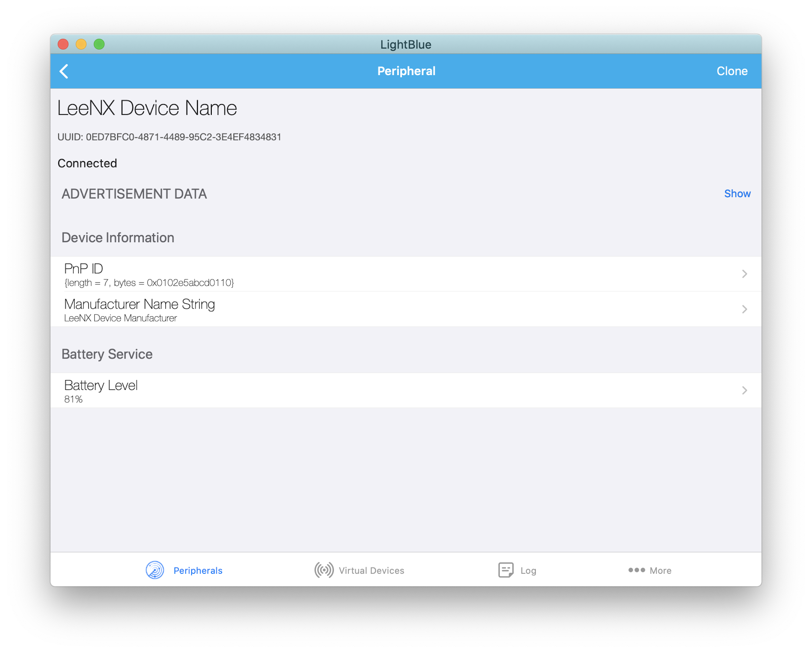This screenshot has width=812, height=653.
Task: Click the speech-bubble Log icon
Action: click(506, 570)
